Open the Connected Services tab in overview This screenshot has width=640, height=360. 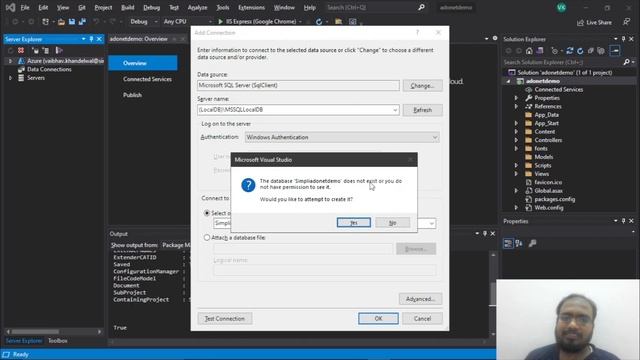pos(147,79)
